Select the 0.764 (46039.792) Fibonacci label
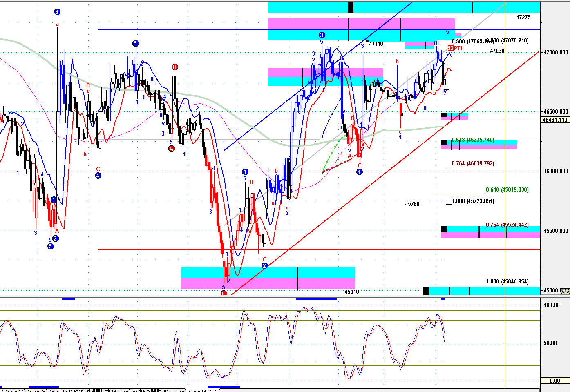This screenshot has height=392, width=570. 473,163
